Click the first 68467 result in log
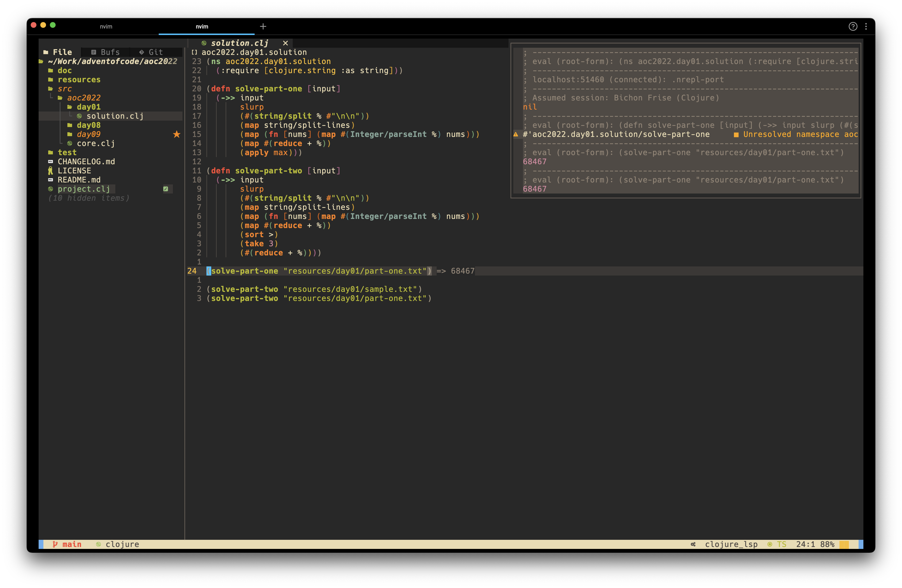Screen dimensions: 902x588 tap(534, 161)
